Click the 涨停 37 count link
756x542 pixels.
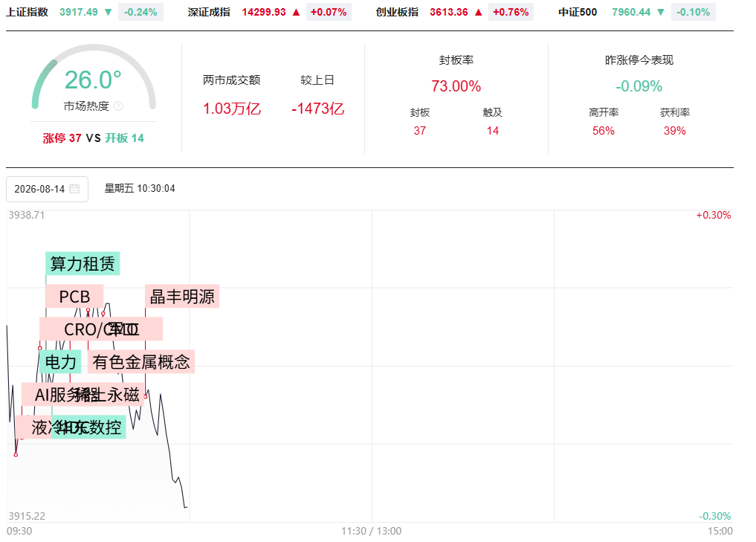[x=62, y=138]
